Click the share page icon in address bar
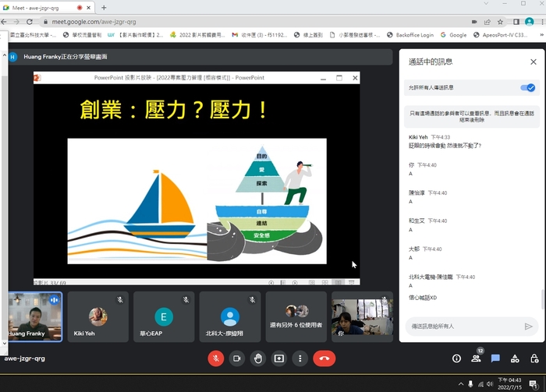The width and height of the screenshot is (546, 392). tap(487, 22)
